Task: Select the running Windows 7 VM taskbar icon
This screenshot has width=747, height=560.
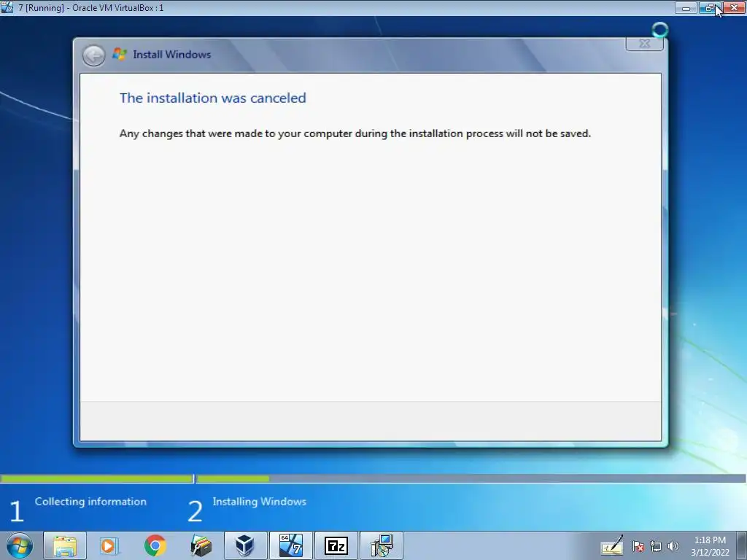Action: click(290, 545)
